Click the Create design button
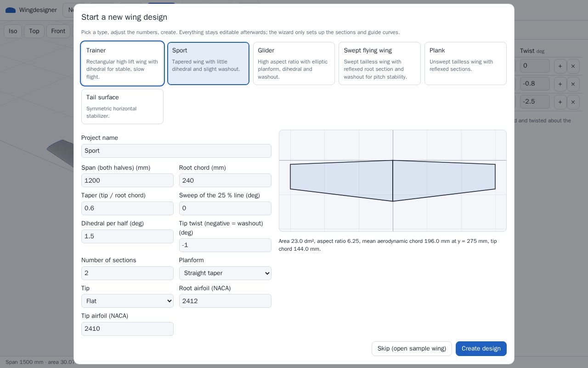Viewport: 588px width, 368px height. [x=481, y=349]
